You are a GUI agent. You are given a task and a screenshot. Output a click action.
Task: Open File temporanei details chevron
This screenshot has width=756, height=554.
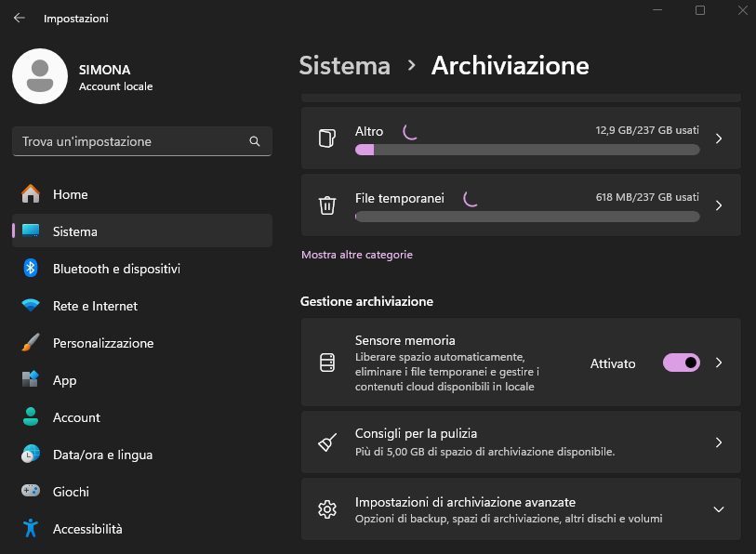click(x=719, y=205)
